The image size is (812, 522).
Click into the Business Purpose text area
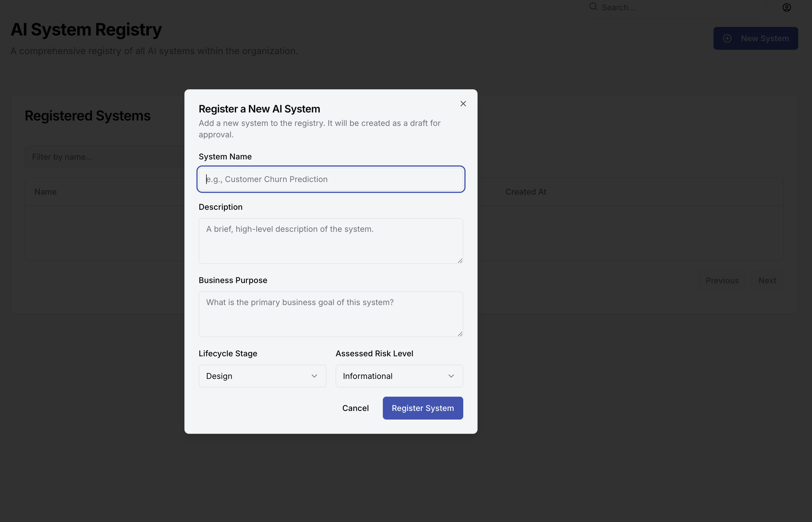click(x=331, y=314)
